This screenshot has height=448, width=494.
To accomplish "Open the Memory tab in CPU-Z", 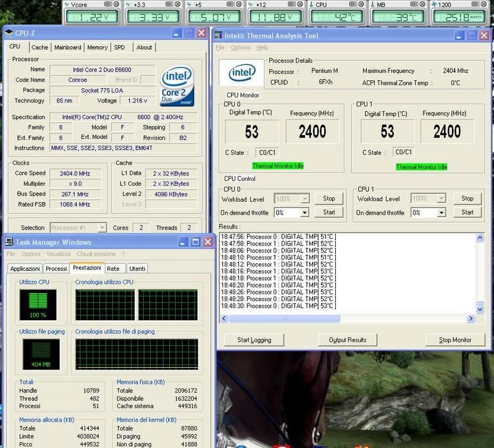I will point(98,48).
